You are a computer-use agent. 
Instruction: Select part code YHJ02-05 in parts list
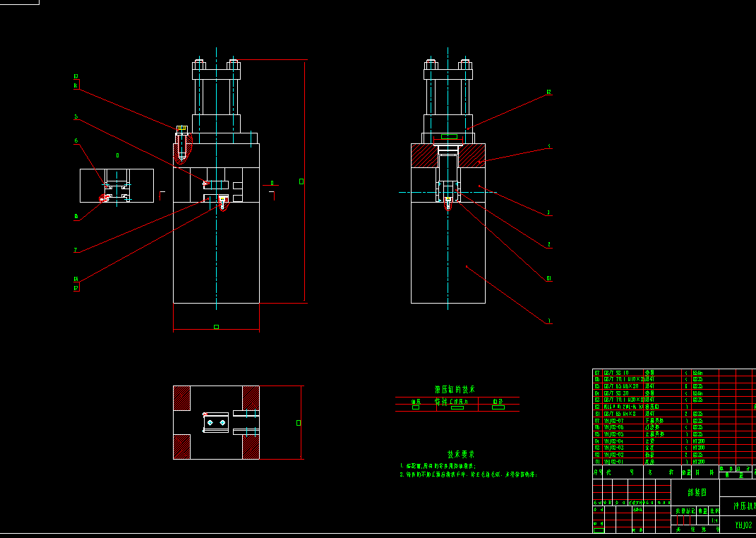[613, 434]
